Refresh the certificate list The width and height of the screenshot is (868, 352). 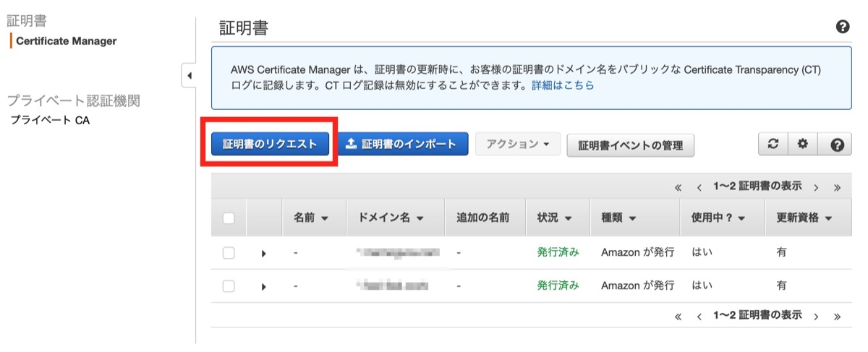pos(773,145)
